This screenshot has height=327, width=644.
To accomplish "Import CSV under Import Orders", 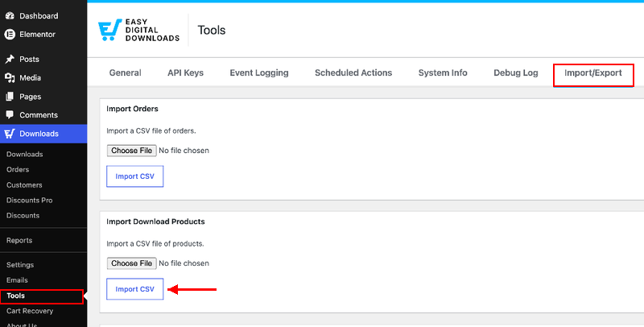I will (x=134, y=176).
